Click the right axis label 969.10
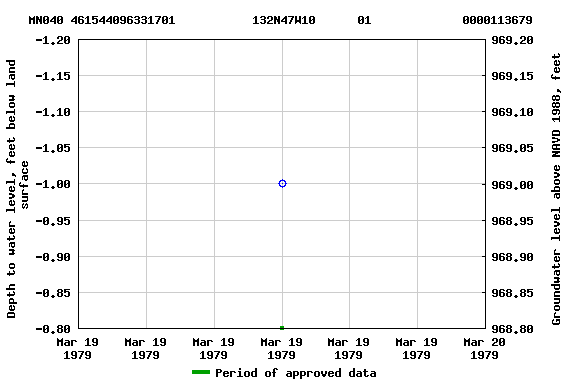The image size is (576, 384). [512, 112]
